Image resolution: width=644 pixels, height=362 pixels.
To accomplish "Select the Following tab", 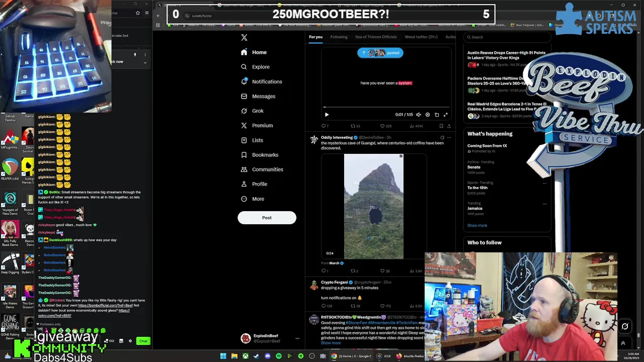I will (339, 37).
